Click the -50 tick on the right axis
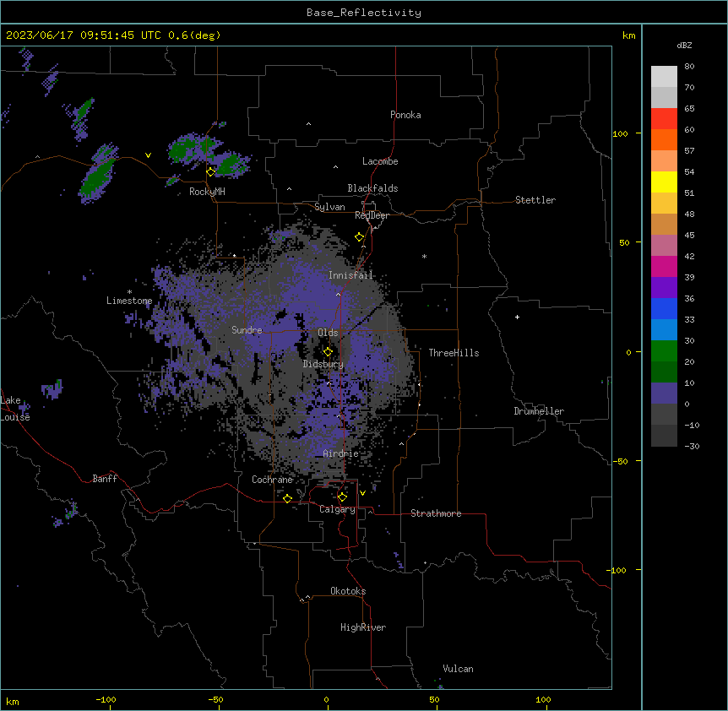The image size is (728, 711). [620, 461]
